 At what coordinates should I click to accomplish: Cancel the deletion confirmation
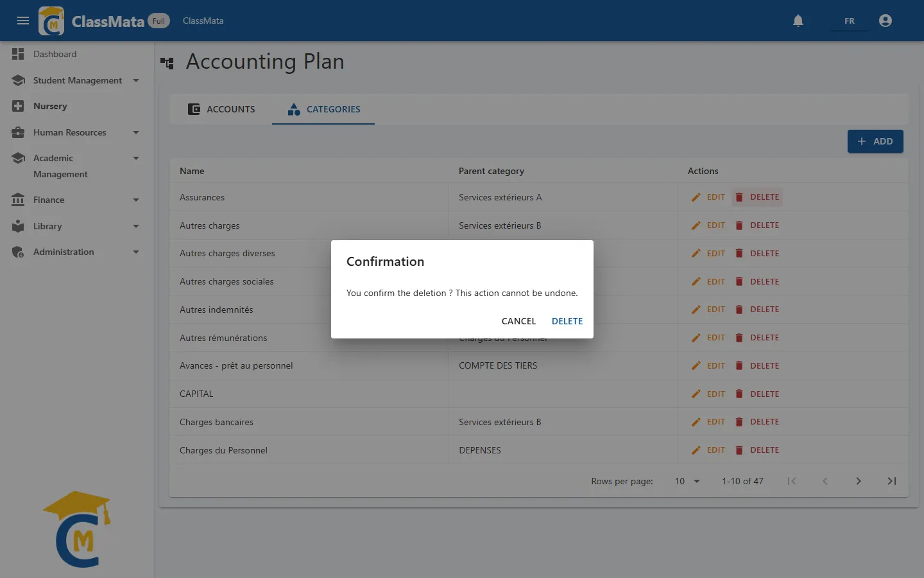518,321
